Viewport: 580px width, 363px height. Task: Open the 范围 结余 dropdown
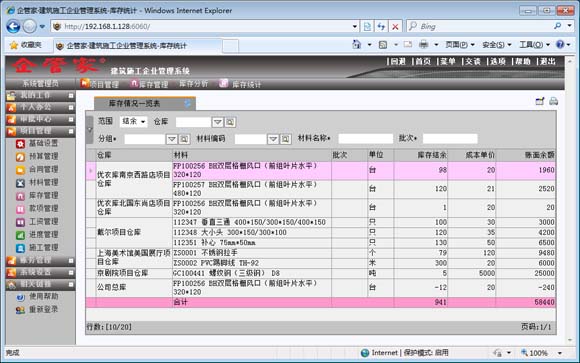(x=134, y=121)
